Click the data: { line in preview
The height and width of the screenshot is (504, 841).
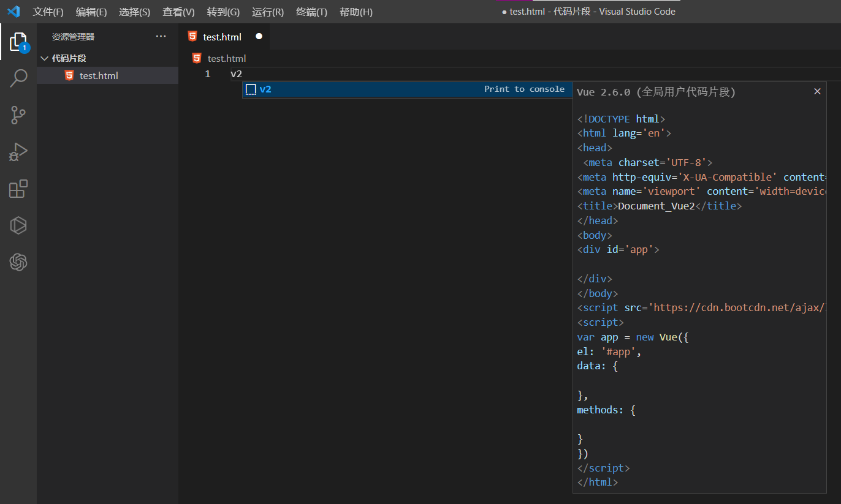(597, 366)
